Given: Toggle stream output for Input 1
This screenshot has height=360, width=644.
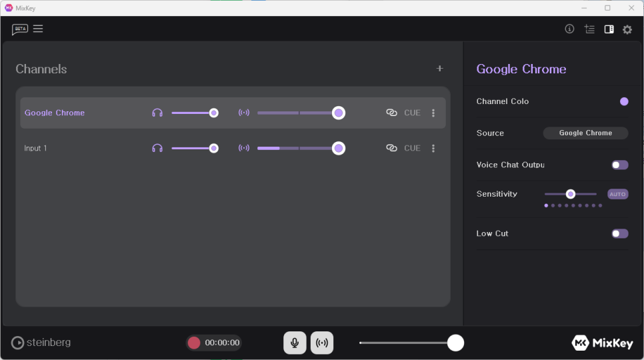Looking at the screenshot, I should point(244,148).
